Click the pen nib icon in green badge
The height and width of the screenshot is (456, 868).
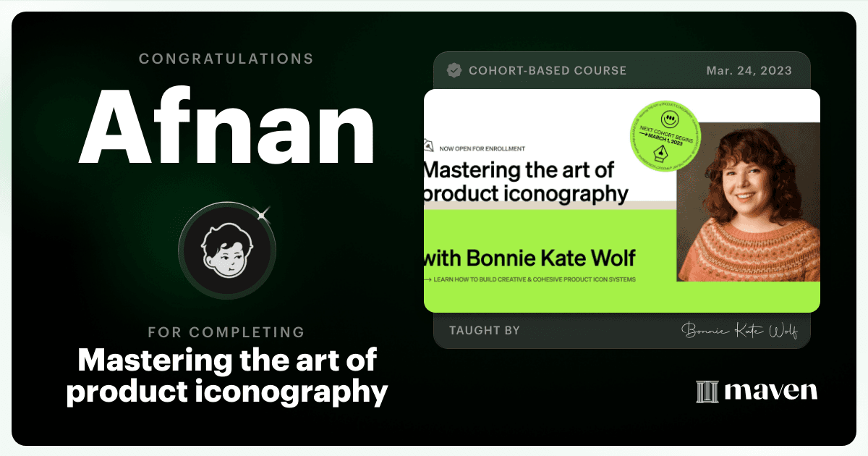tap(660, 153)
